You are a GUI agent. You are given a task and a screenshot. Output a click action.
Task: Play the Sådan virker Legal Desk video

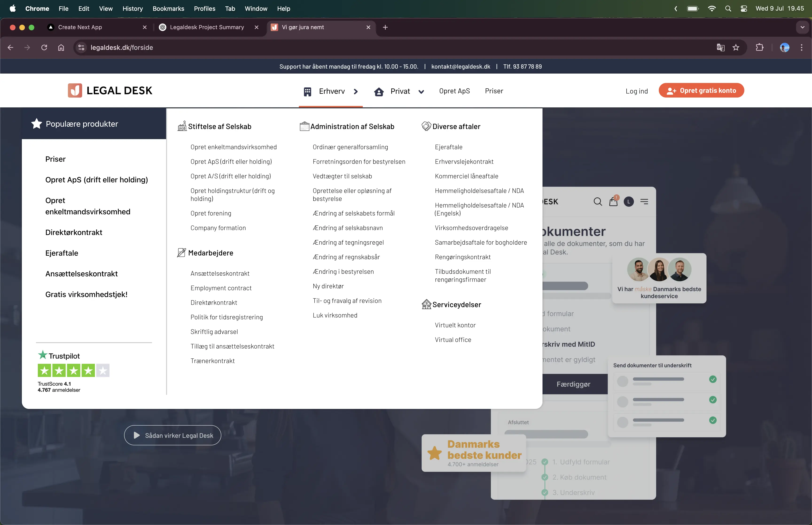(x=172, y=435)
